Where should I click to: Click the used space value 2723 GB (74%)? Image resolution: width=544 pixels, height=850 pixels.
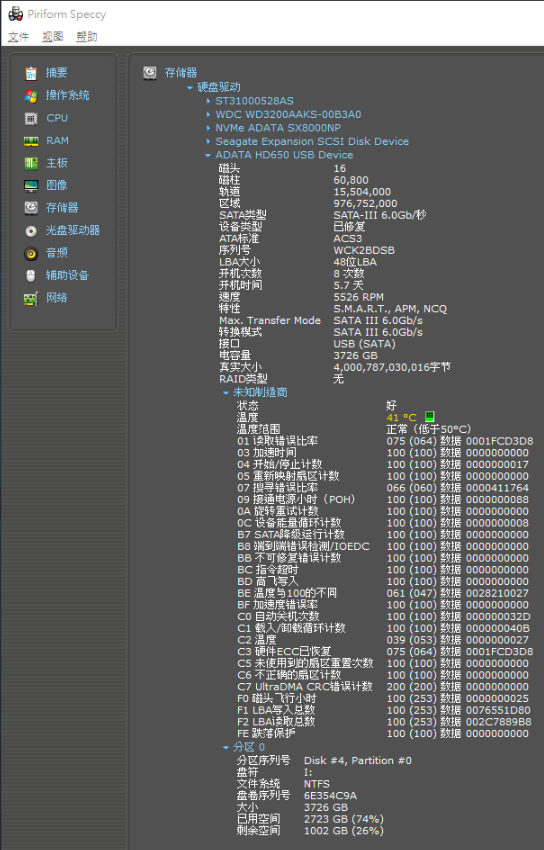[x=344, y=819]
